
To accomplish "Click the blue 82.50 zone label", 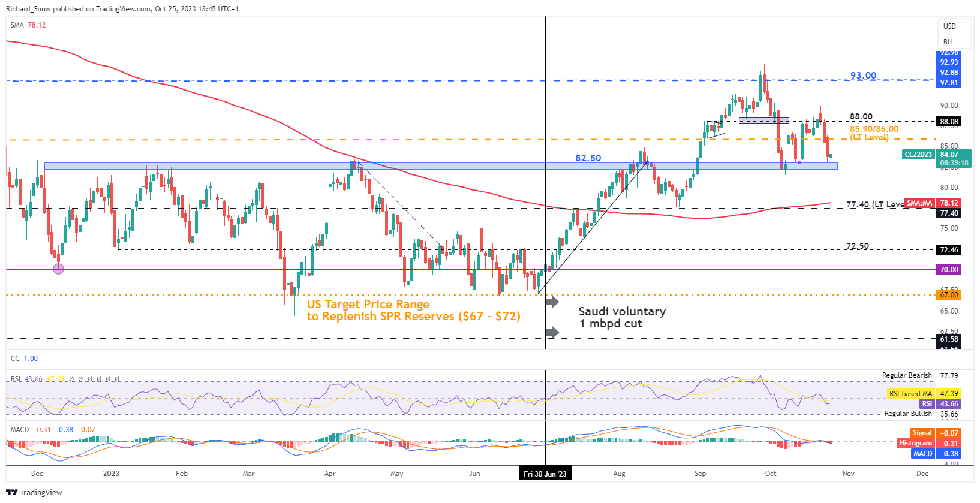I will pyautogui.click(x=588, y=158).
